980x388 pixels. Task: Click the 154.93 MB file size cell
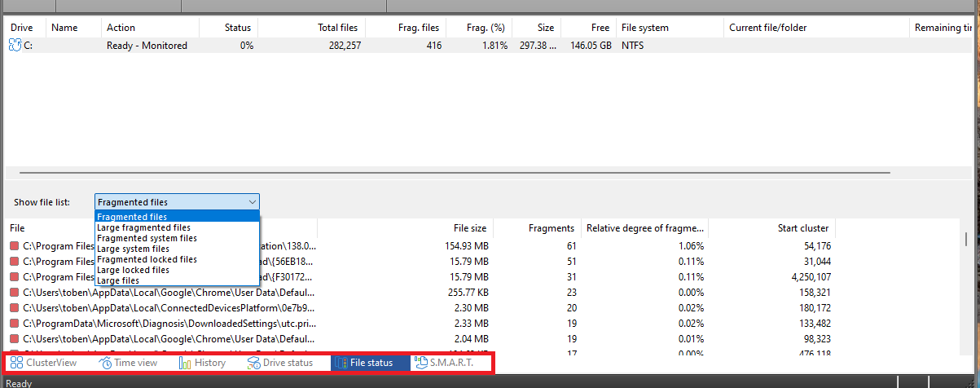[467, 246]
